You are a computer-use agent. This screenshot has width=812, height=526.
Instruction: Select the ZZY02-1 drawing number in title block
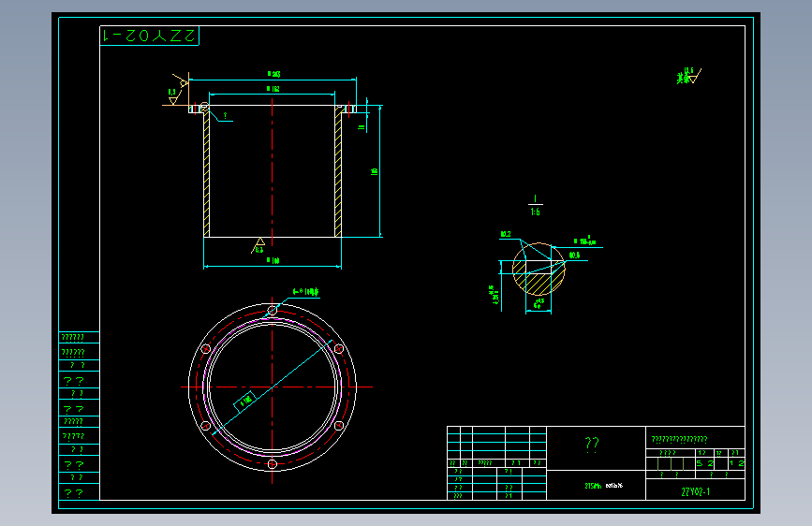click(x=696, y=491)
